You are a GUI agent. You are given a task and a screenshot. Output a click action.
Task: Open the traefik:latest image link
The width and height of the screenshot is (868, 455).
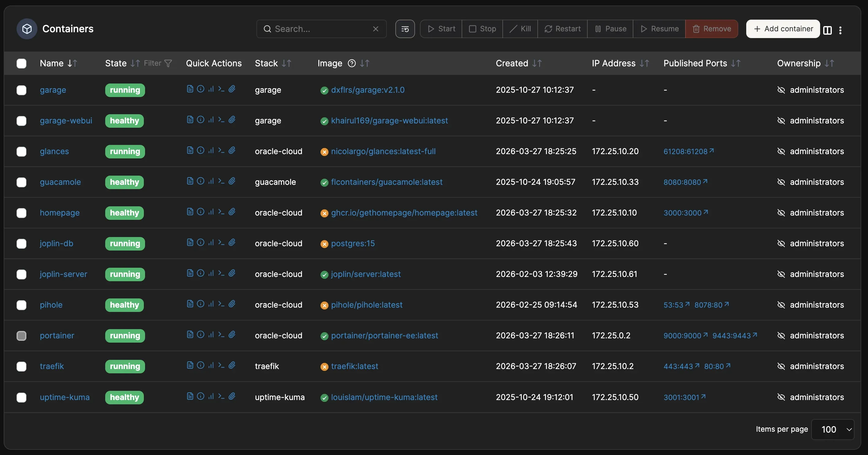(x=355, y=366)
